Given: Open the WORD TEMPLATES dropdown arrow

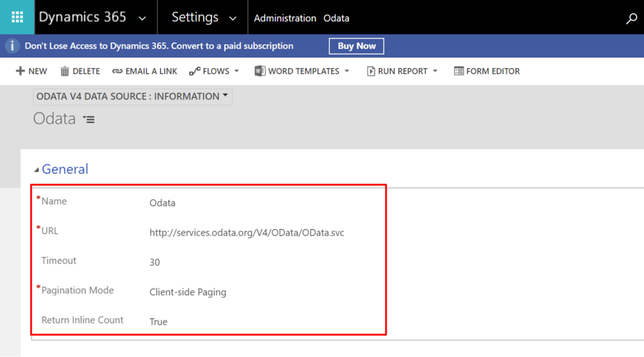Looking at the screenshot, I should (347, 71).
